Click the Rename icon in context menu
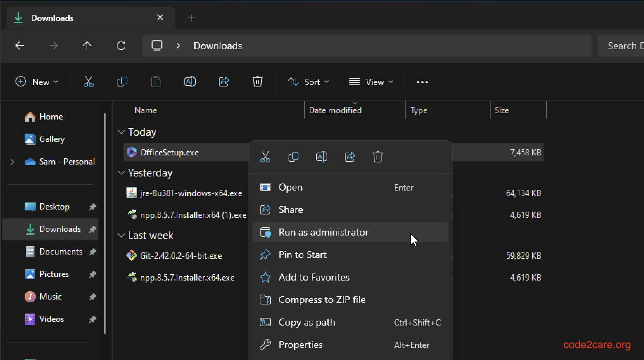This screenshot has width=644, height=360. point(321,157)
